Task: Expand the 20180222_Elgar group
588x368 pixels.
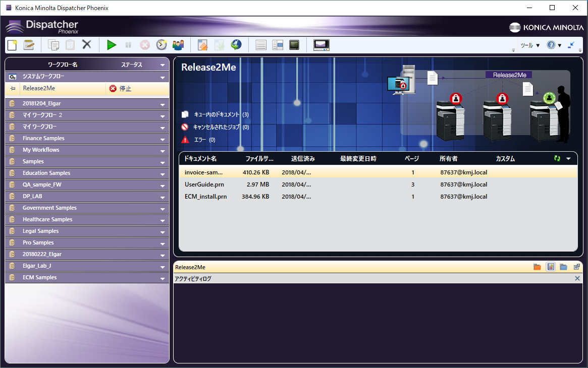Action: pos(163,255)
